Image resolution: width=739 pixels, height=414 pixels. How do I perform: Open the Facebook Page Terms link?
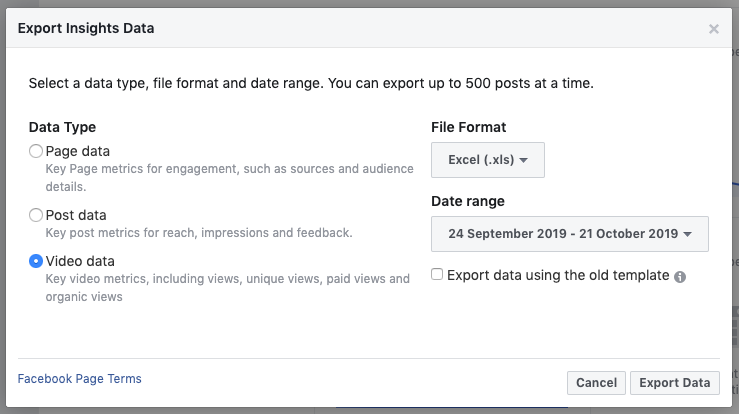pos(80,379)
